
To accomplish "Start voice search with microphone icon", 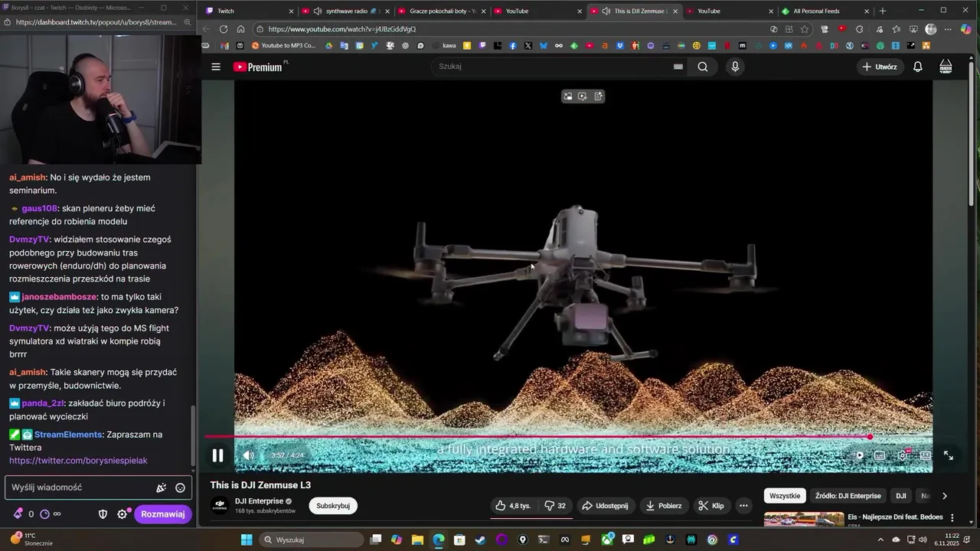I will pos(735,67).
